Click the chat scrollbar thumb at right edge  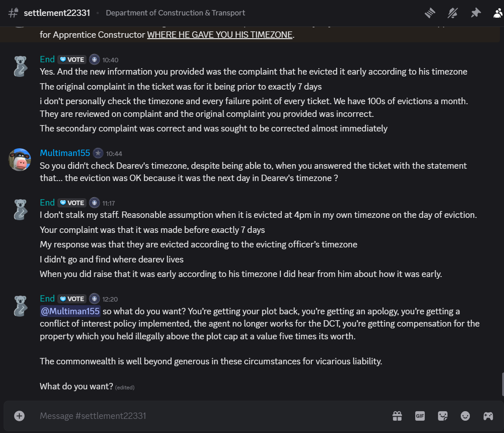[x=503, y=384]
